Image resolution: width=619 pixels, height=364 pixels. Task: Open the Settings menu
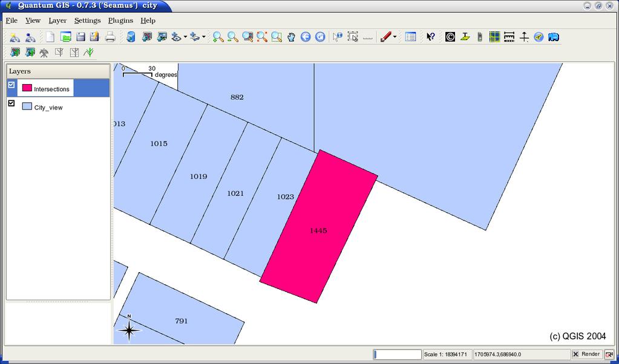coord(87,21)
